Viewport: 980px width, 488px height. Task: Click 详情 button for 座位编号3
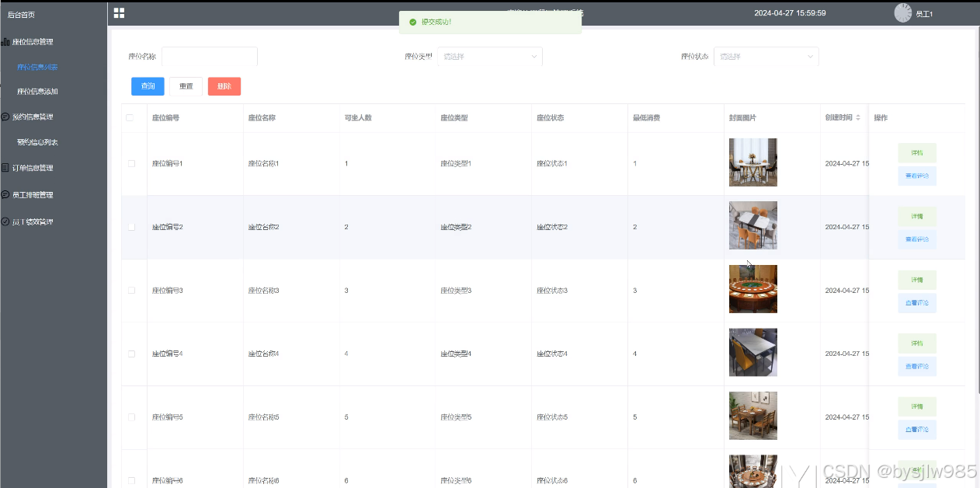click(x=917, y=280)
